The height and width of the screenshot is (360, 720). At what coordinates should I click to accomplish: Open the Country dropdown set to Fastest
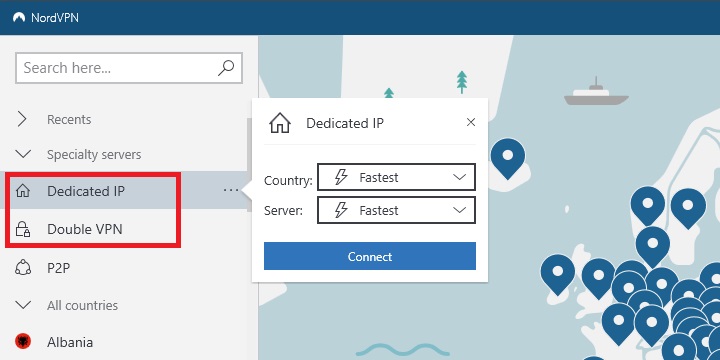pyautogui.click(x=396, y=177)
